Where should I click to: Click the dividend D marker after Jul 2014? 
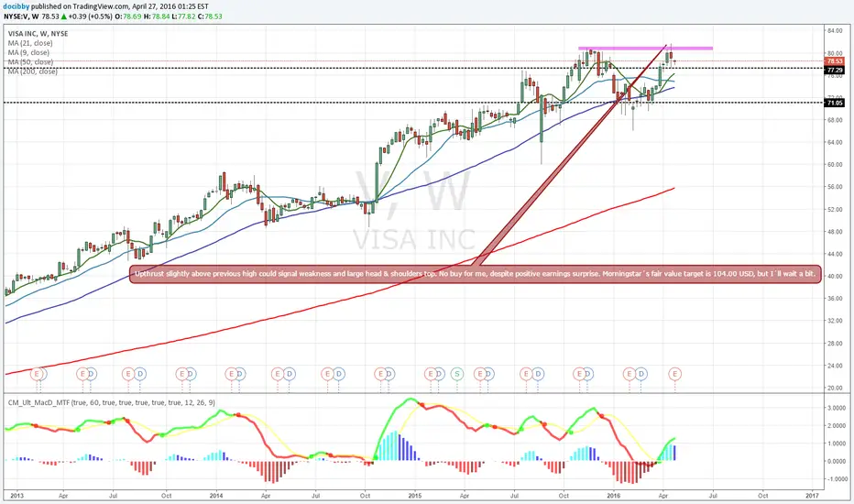[339, 374]
